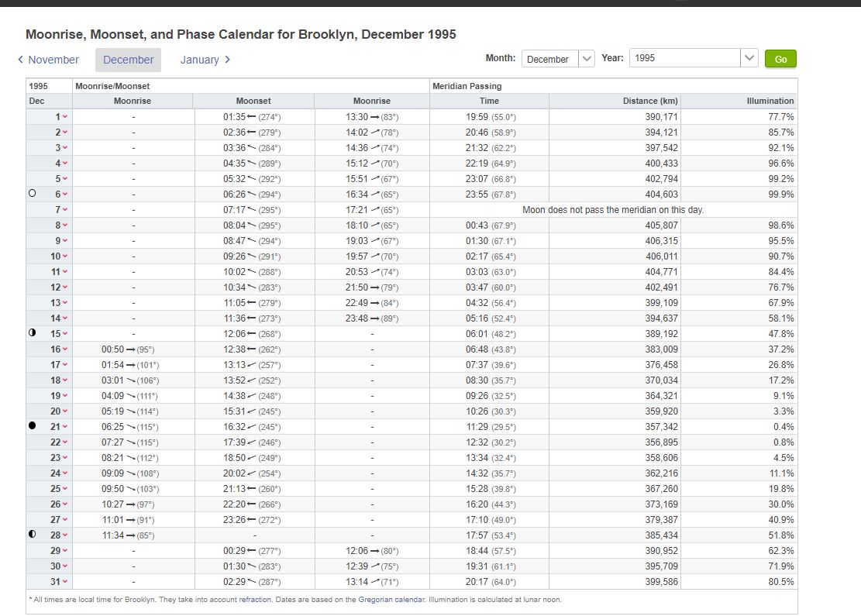
Task: Click the moonset direction arrow beside 13:13
Action: click(x=252, y=364)
